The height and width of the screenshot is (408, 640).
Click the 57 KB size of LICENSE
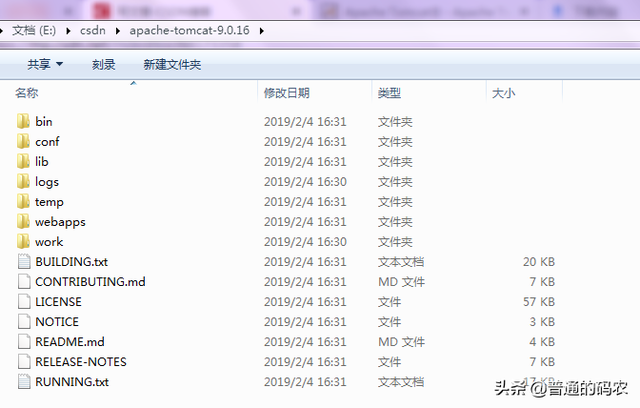539,302
